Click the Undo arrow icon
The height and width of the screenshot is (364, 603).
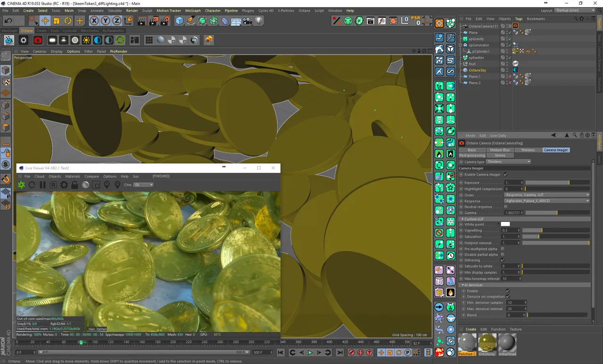pos(8,21)
